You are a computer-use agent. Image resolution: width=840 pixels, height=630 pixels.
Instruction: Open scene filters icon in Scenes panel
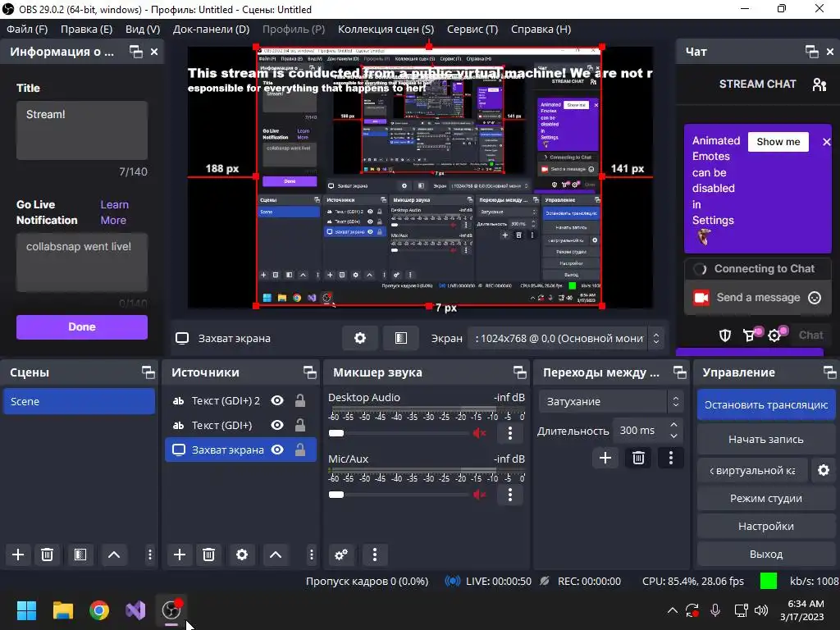click(x=80, y=555)
